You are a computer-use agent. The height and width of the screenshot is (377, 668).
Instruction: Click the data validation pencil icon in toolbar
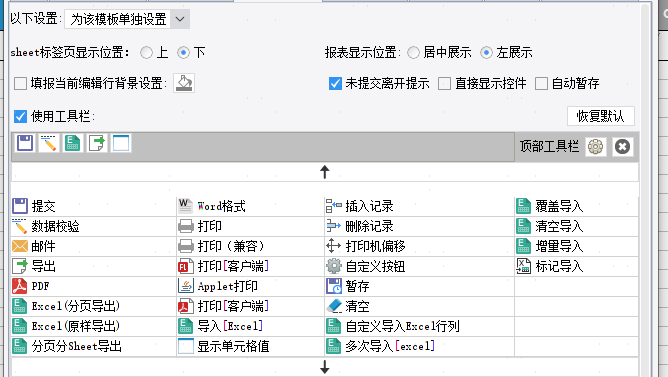pyautogui.click(x=49, y=143)
